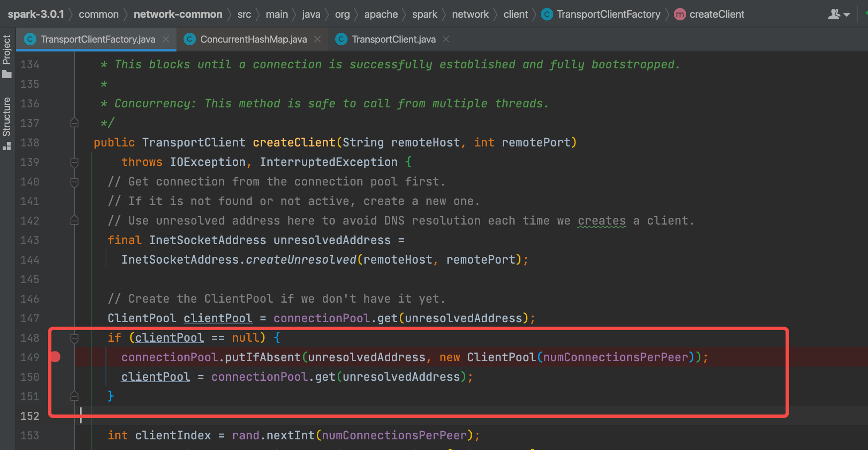The image size is (868, 450).
Task: Click line number 138 in the gutter
Action: pos(30,142)
